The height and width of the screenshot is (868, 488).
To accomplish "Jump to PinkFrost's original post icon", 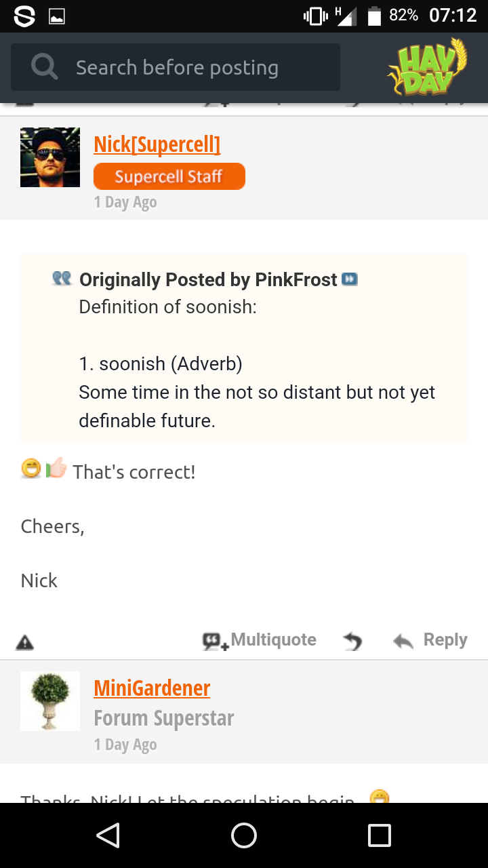I will [350, 279].
